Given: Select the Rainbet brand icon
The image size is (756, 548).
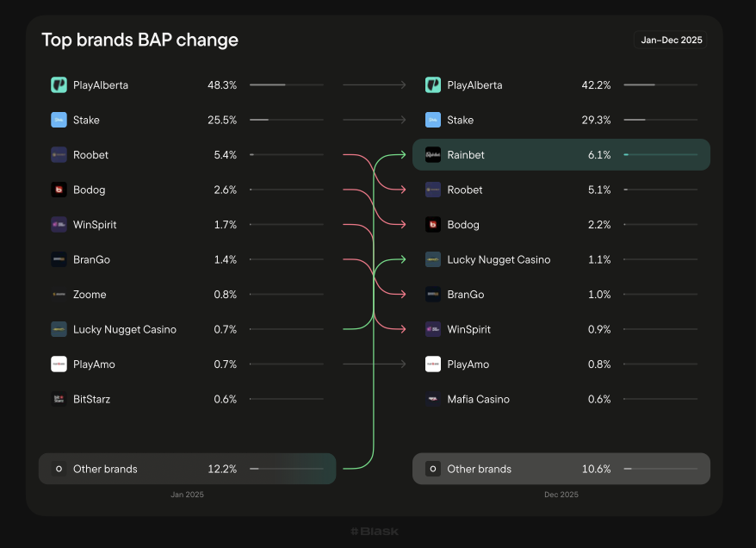Looking at the screenshot, I should [x=433, y=155].
